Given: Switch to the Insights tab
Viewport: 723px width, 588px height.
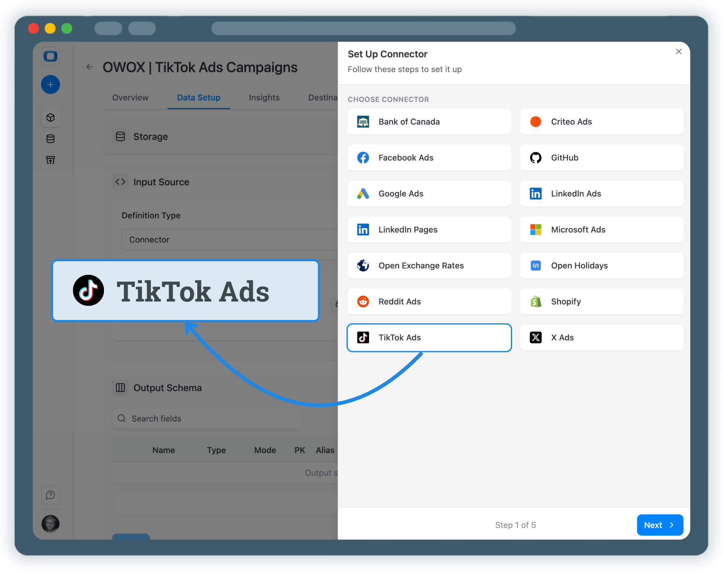Looking at the screenshot, I should pos(264,97).
